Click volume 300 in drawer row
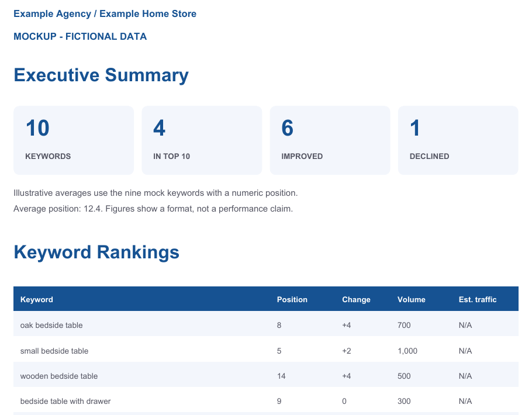This screenshot has width=532, height=415. click(404, 401)
